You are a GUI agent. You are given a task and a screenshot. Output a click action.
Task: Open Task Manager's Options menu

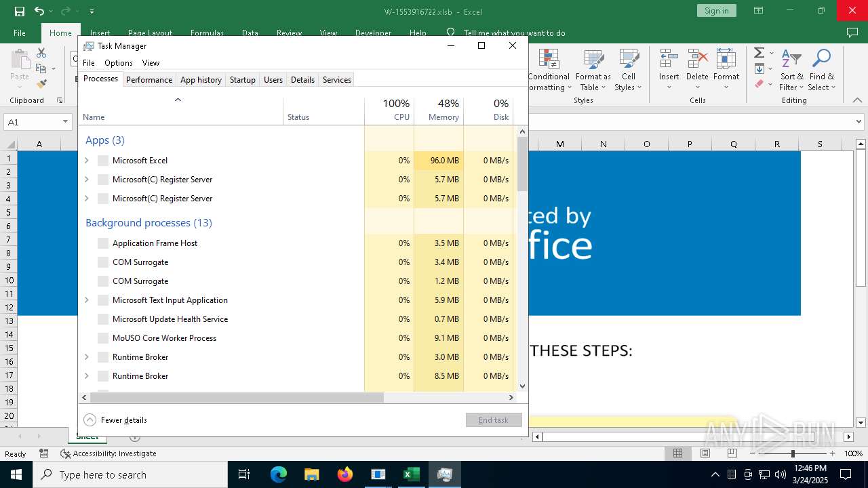pyautogui.click(x=119, y=63)
